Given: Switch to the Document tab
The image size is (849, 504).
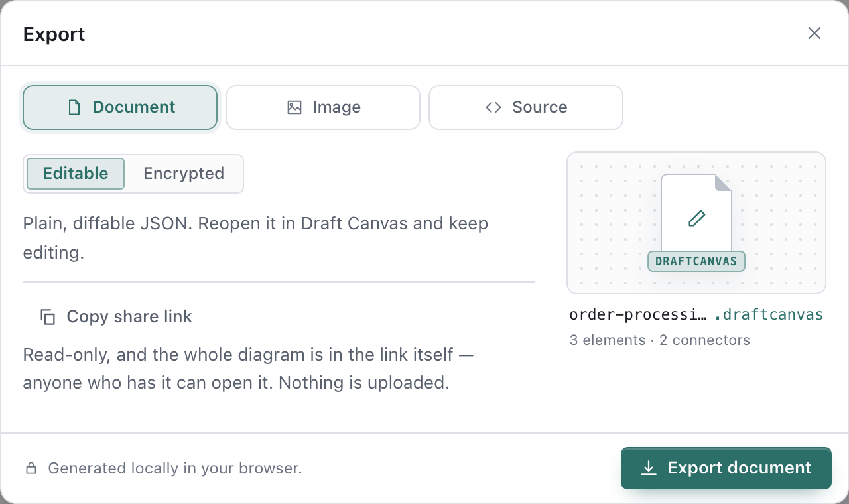Looking at the screenshot, I should tap(120, 107).
